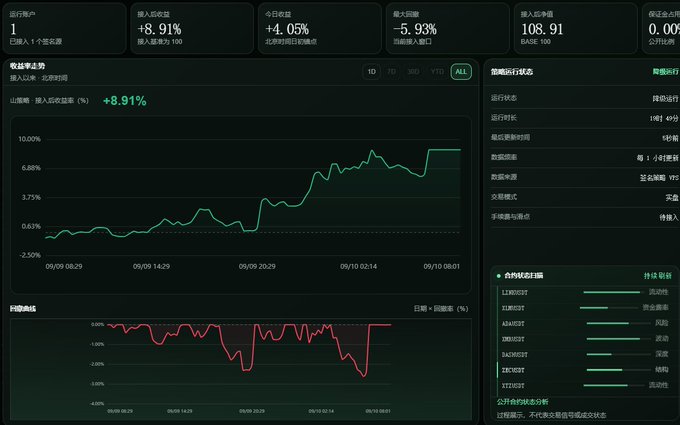Click the 持续刷新 refresh link

coord(657,276)
